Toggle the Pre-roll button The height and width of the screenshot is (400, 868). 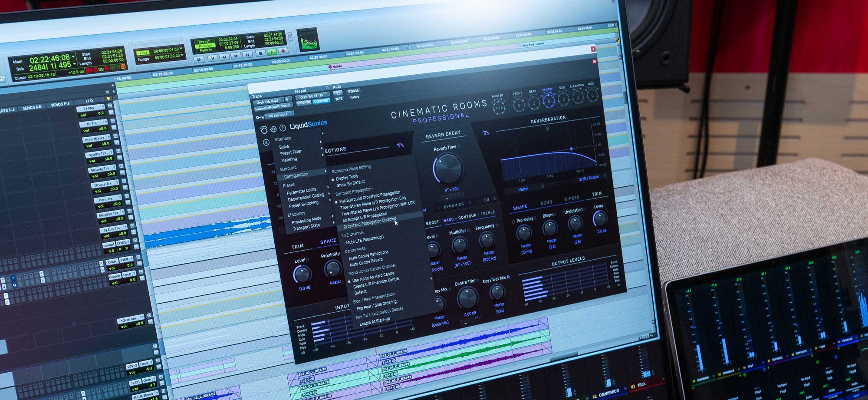click(204, 42)
